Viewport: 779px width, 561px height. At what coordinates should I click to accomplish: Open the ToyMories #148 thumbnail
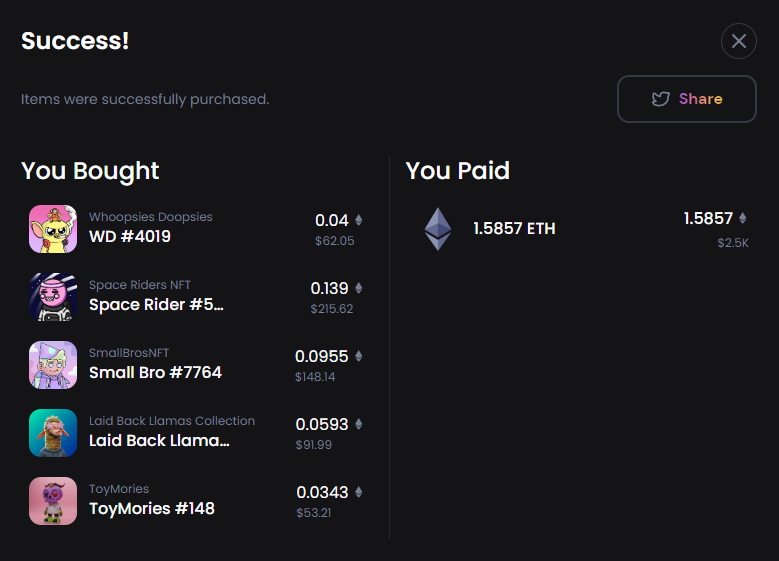pos(53,501)
